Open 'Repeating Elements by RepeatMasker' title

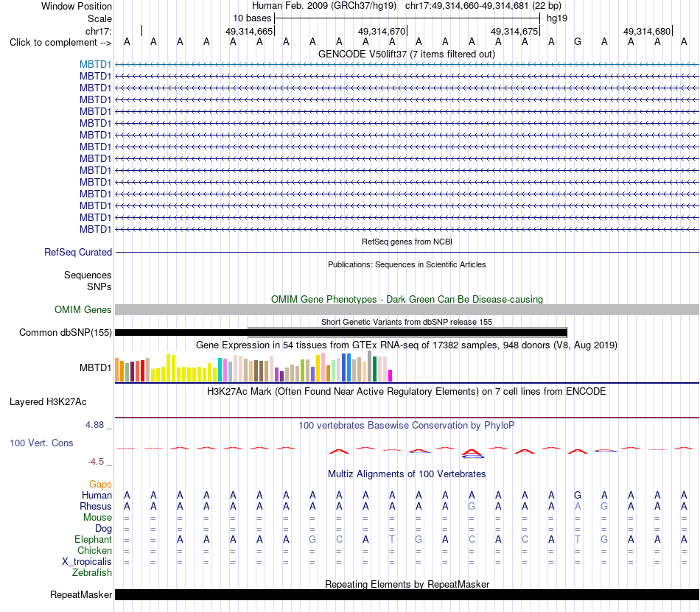pyautogui.click(x=407, y=584)
